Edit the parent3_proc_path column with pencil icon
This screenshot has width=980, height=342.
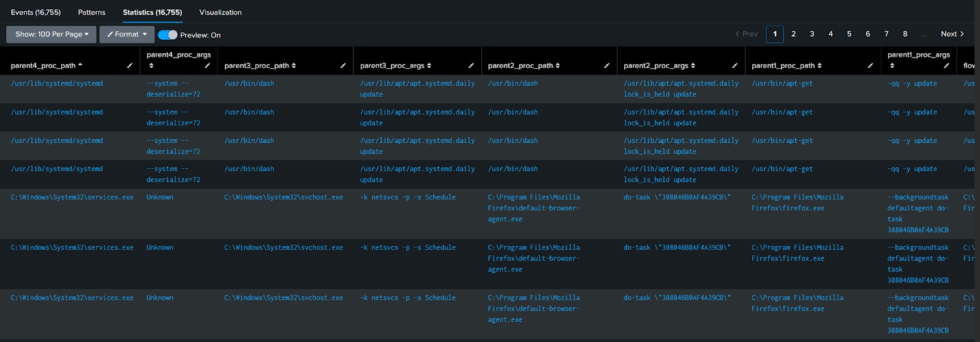coord(343,65)
